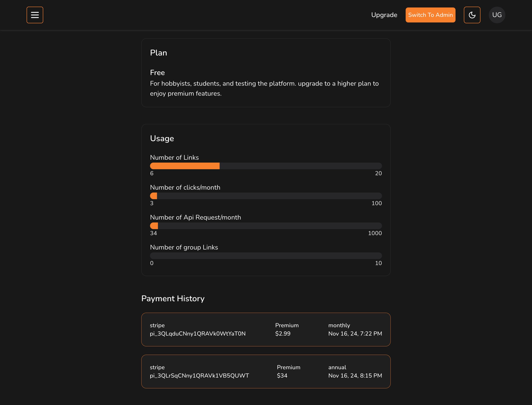
Task: Click the Nov 16, 24, 7:22 PM timestamp
Action: 355,334
